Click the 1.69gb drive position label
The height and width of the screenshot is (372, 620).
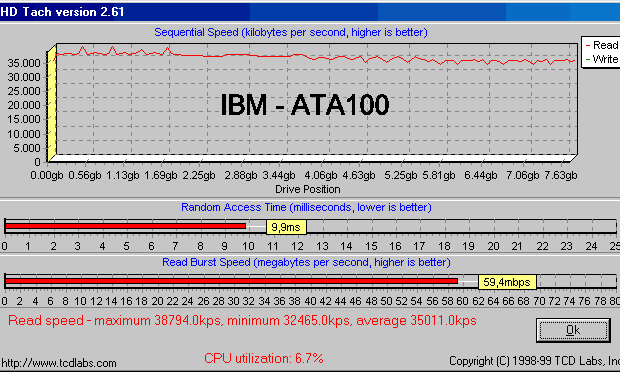(x=161, y=175)
